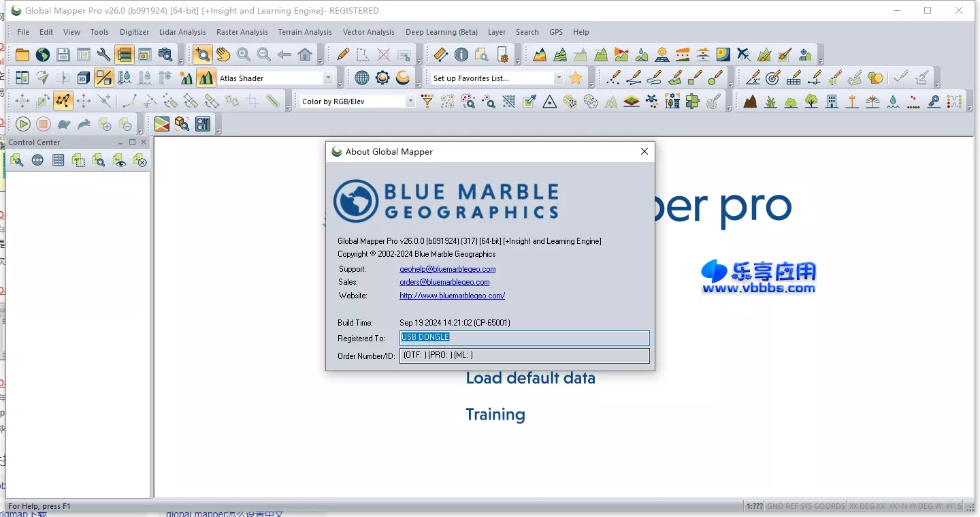Toggle the highlighted hill shading mountain icon
Viewport: 980px width, 517px height.
(206, 78)
